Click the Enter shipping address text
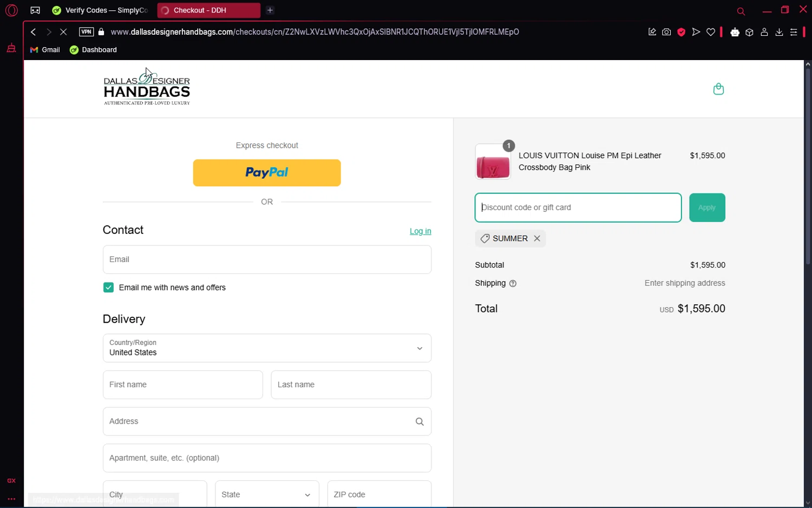 click(x=685, y=283)
